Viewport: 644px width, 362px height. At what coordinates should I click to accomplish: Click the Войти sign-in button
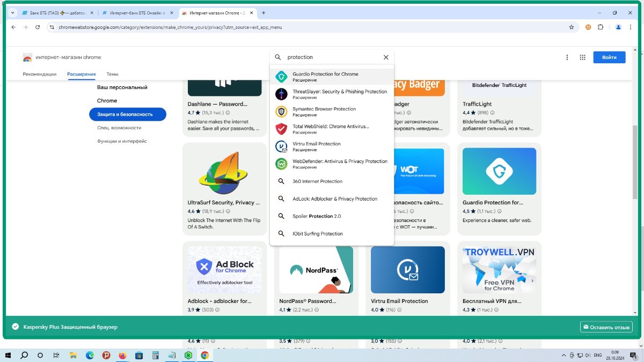tap(609, 57)
